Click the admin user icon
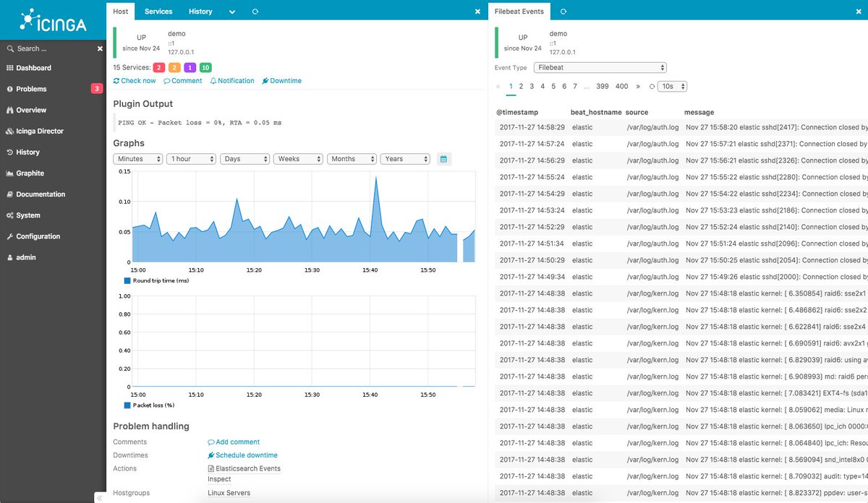 (x=10, y=257)
